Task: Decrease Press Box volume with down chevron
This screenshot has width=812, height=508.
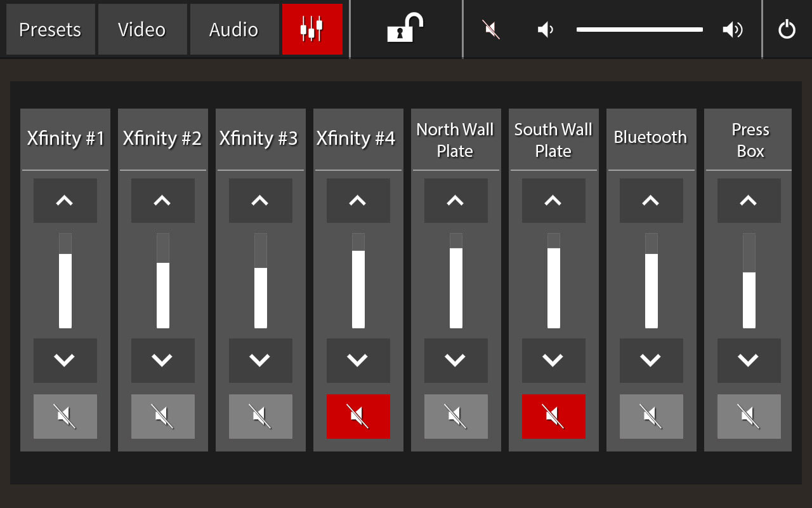Action: tap(749, 361)
